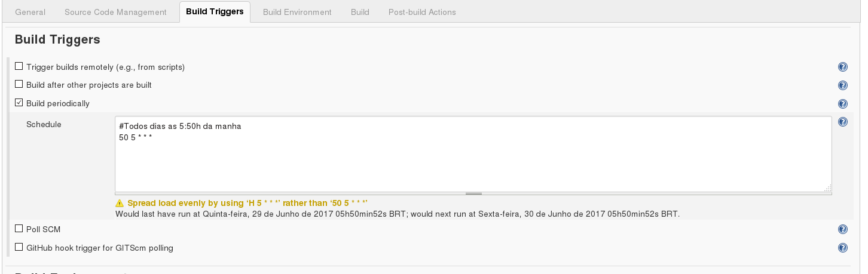The image size is (868, 274).
Task: Enable Trigger builds remotely checkbox
Action: [19, 66]
